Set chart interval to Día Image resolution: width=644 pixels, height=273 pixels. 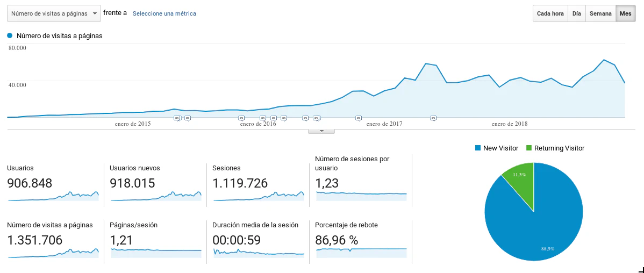(x=576, y=14)
